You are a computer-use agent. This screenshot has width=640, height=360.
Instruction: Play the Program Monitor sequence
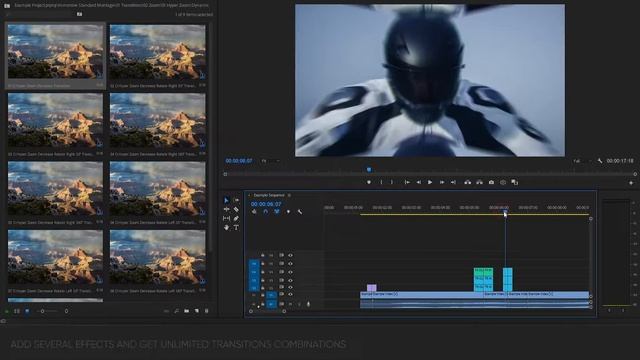pyautogui.click(x=430, y=182)
